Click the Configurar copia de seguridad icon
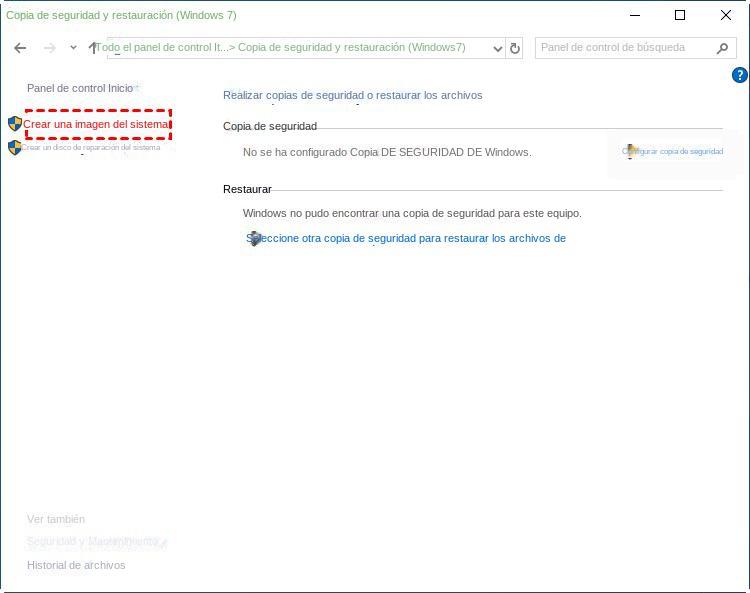This screenshot has width=750, height=593. [631, 151]
